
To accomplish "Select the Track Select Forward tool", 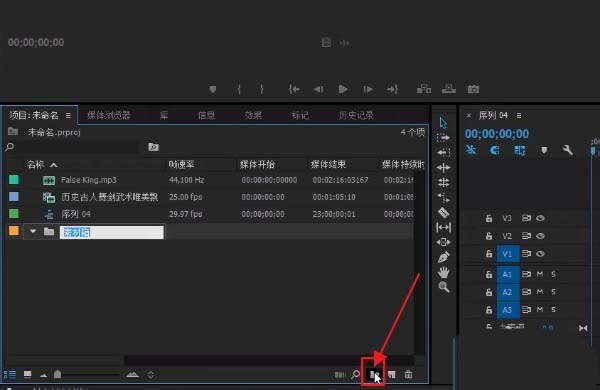I will point(443,137).
